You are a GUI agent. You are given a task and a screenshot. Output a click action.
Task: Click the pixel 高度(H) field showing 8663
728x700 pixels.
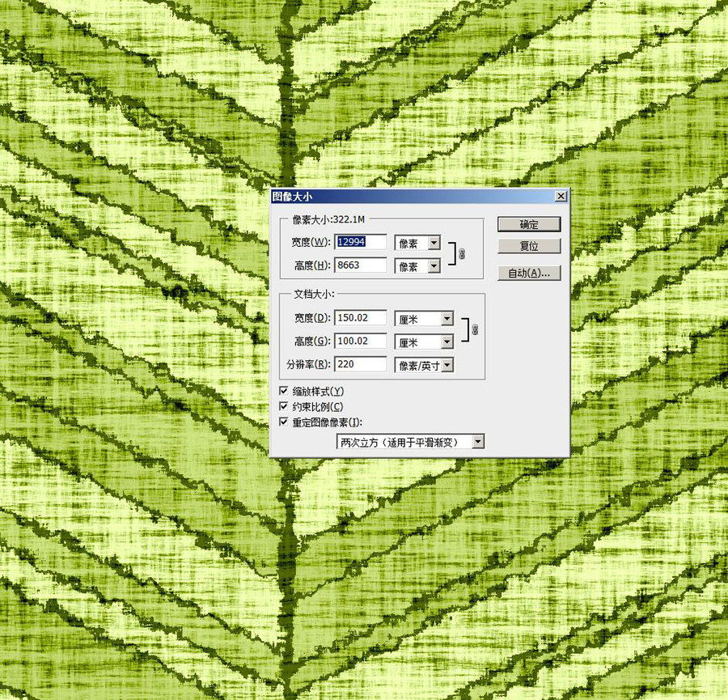click(360, 265)
